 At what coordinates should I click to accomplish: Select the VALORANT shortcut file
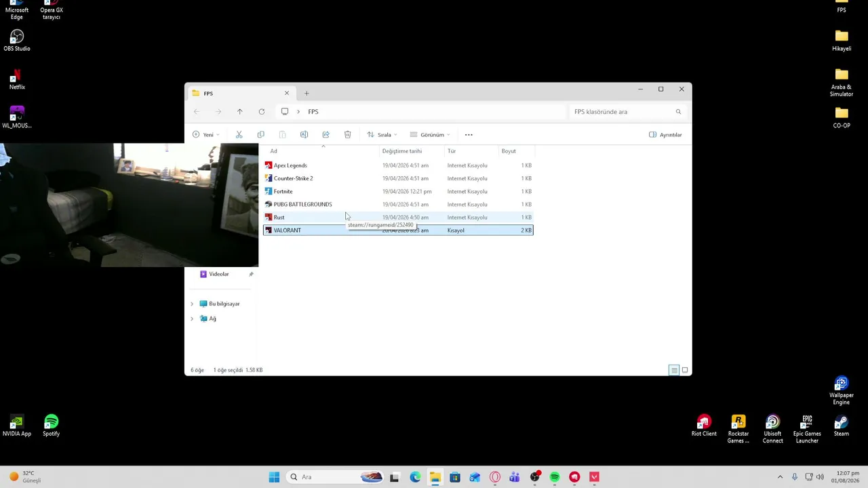[x=398, y=230]
